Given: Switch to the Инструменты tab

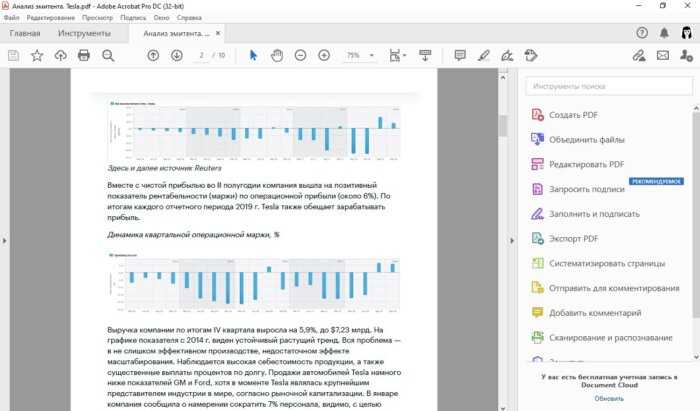Looking at the screenshot, I should click(x=84, y=33).
